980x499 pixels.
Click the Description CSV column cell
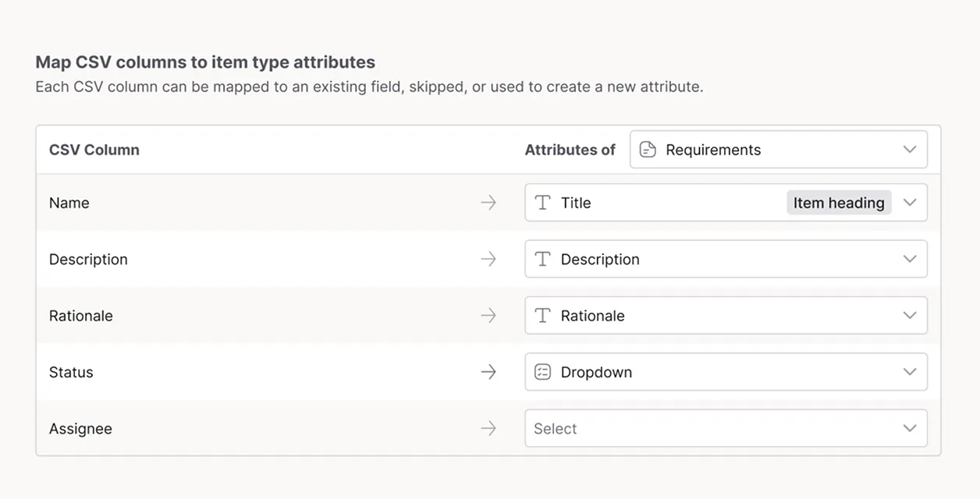coord(88,260)
